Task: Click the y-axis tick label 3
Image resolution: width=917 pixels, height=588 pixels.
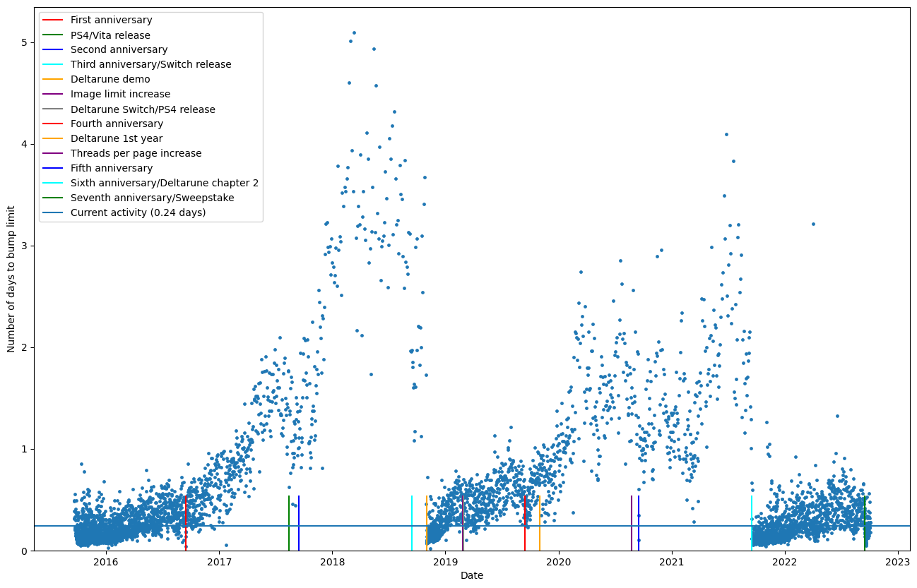Action: pyautogui.click(x=23, y=246)
